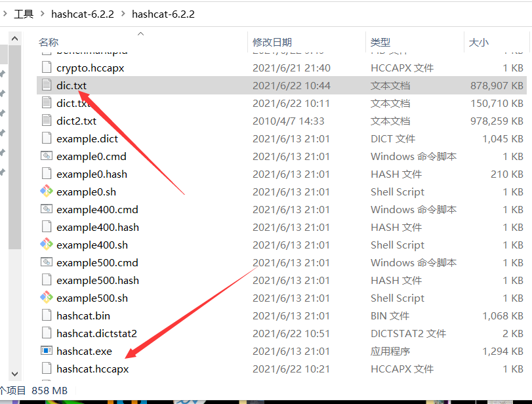Click the example500.hash file icon
Image resolution: width=532 pixels, height=404 pixels.
(47, 280)
